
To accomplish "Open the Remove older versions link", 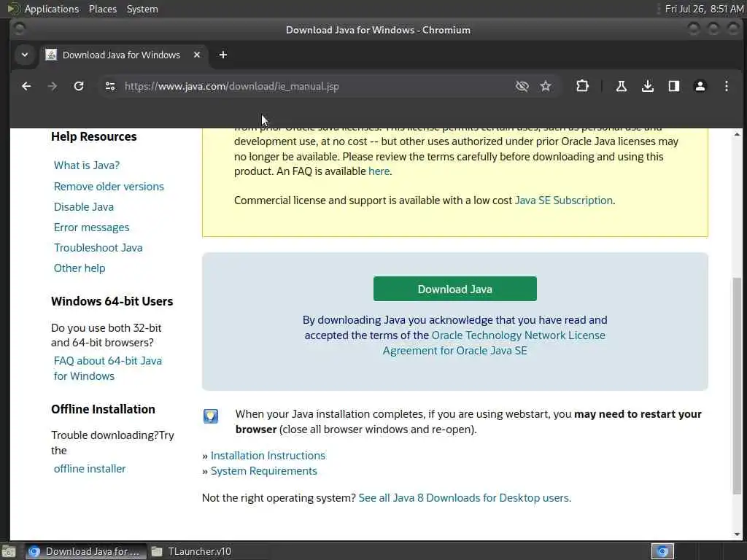I will [x=109, y=186].
